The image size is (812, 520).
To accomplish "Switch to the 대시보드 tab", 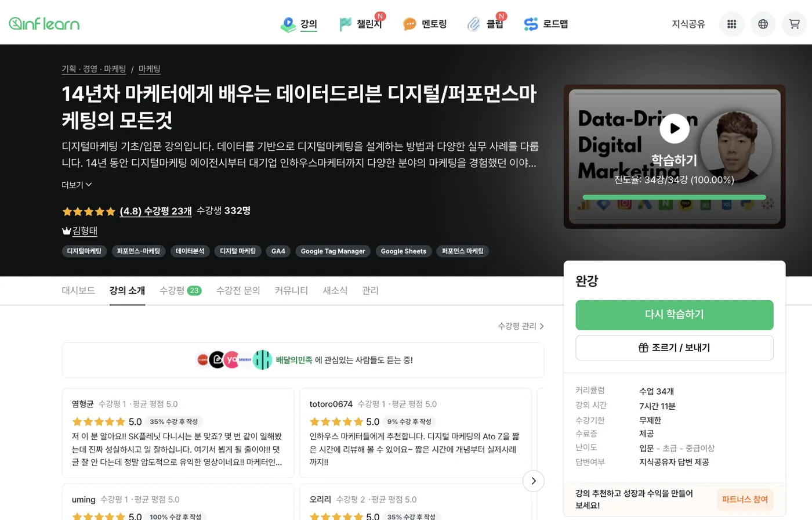I will [78, 290].
